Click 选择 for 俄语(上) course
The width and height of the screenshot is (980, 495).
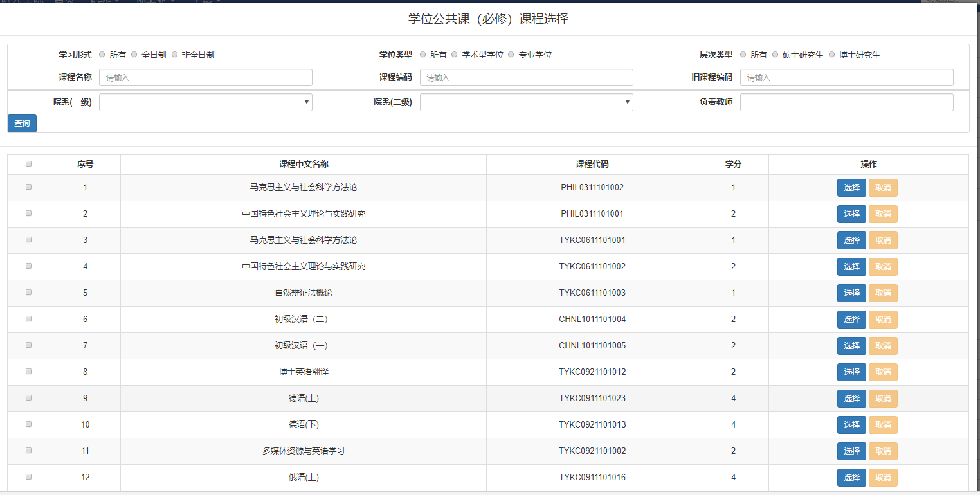851,478
